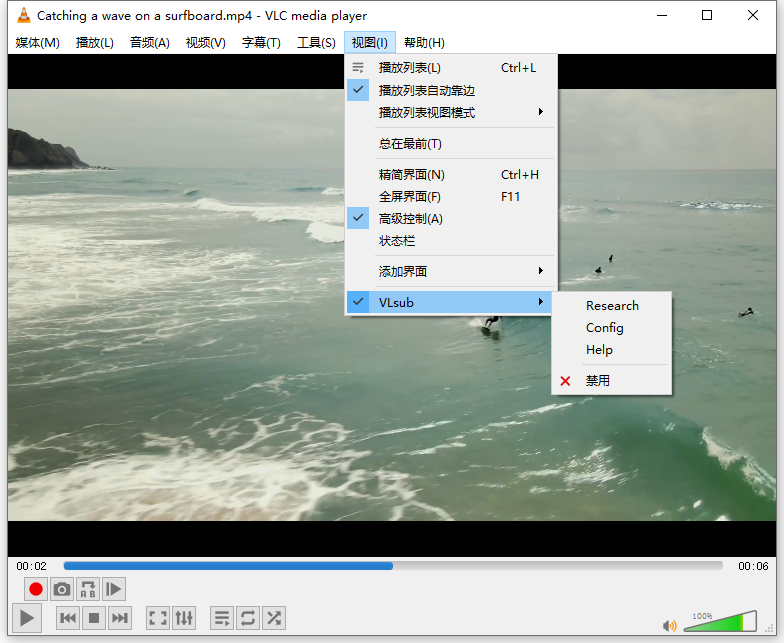Show the playlist via toolbar icon
The image size is (784, 643).
point(222,618)
